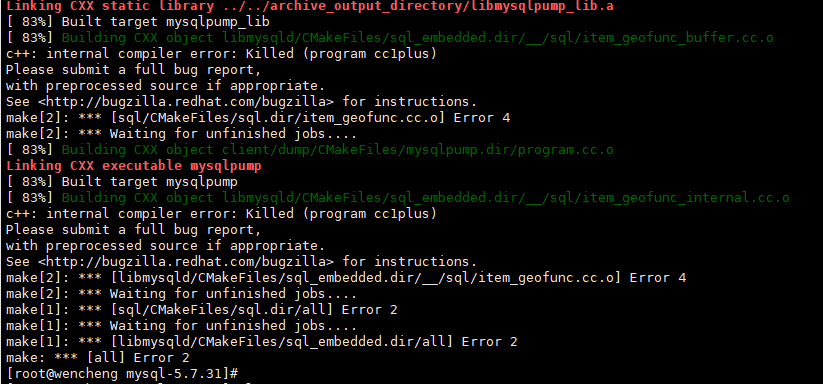Click the 'Linking CXX executable mysqlpump' line

click(x=134, y=166)
